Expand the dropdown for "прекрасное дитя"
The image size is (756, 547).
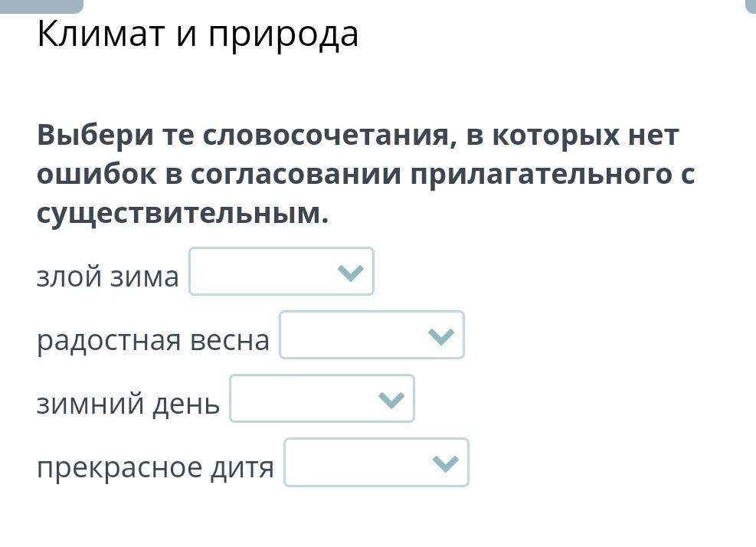(x=375, y=462)
